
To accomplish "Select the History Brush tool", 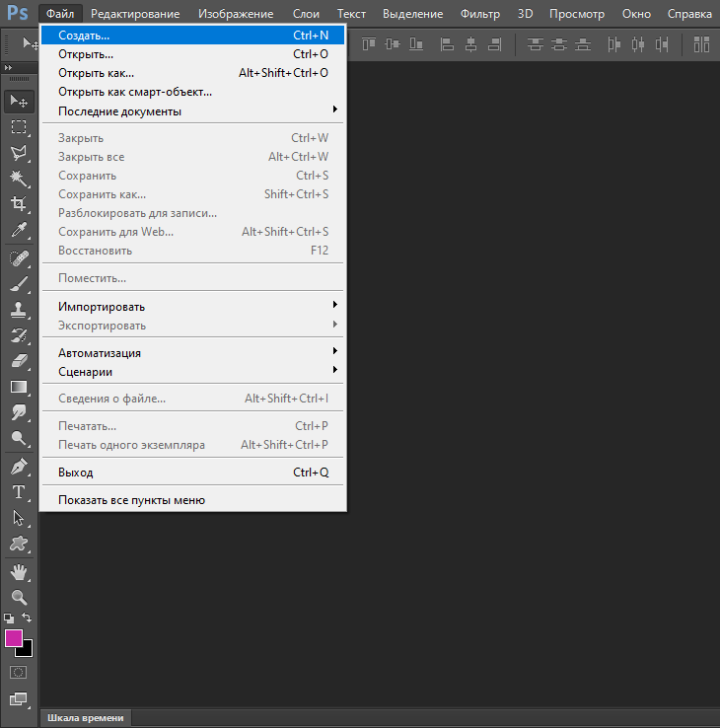I will [x=19, y=335].
